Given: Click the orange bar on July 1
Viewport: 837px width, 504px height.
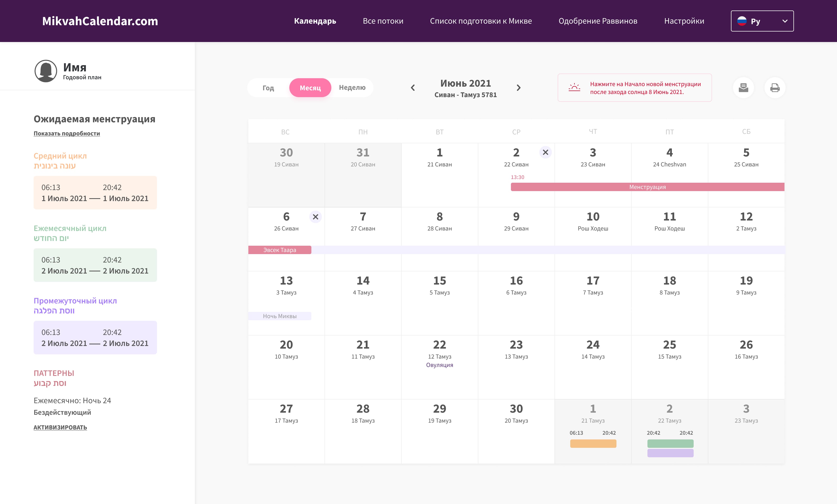Looking at the screenshot, I should [593, 444].
